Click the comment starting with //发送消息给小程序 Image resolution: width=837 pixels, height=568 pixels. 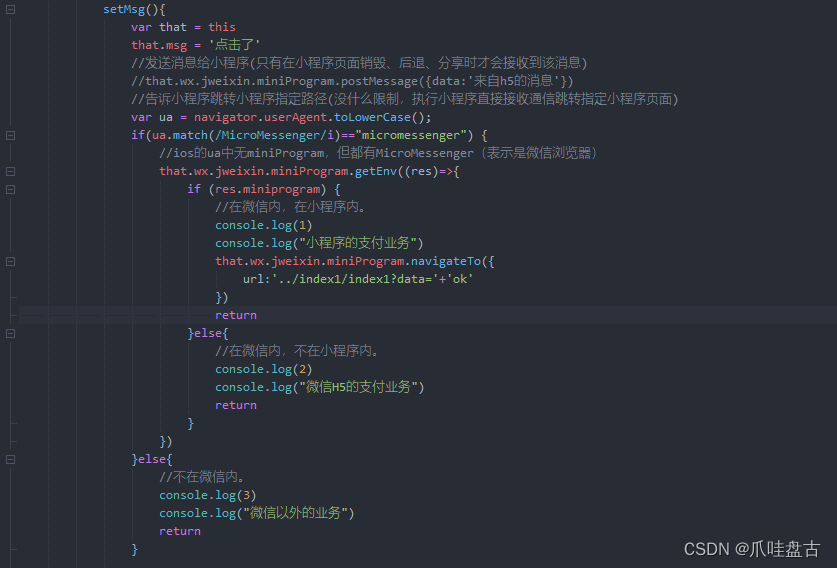point(359,63)
